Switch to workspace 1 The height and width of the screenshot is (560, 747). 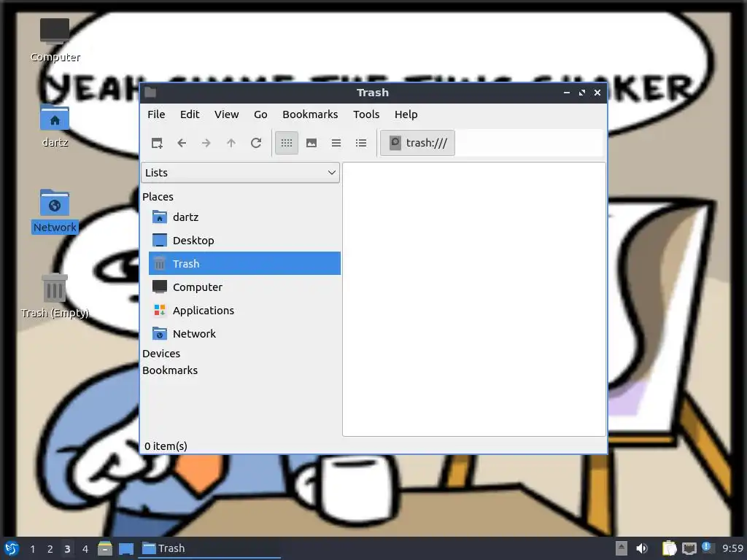coord(32,548)
